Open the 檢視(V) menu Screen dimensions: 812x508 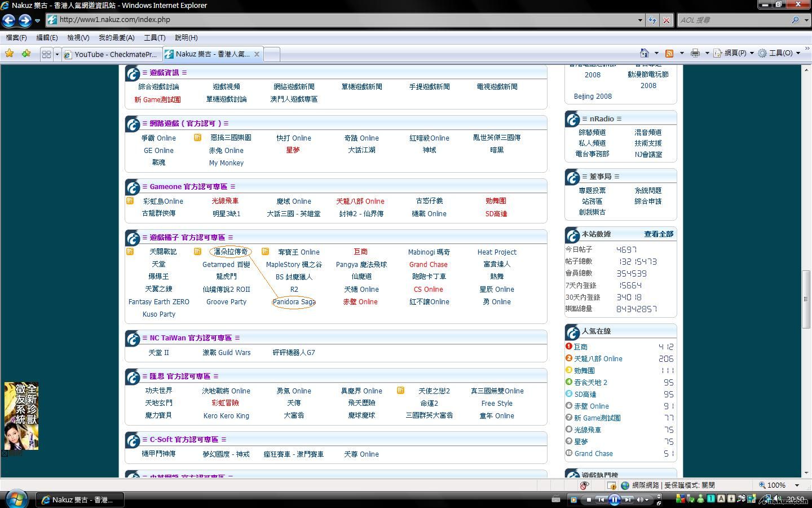78,38
